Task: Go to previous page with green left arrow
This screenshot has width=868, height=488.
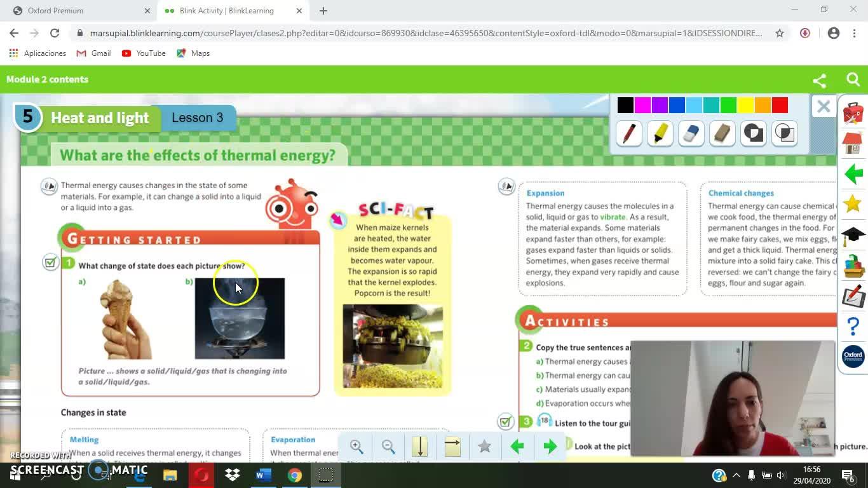Action: 517,447
